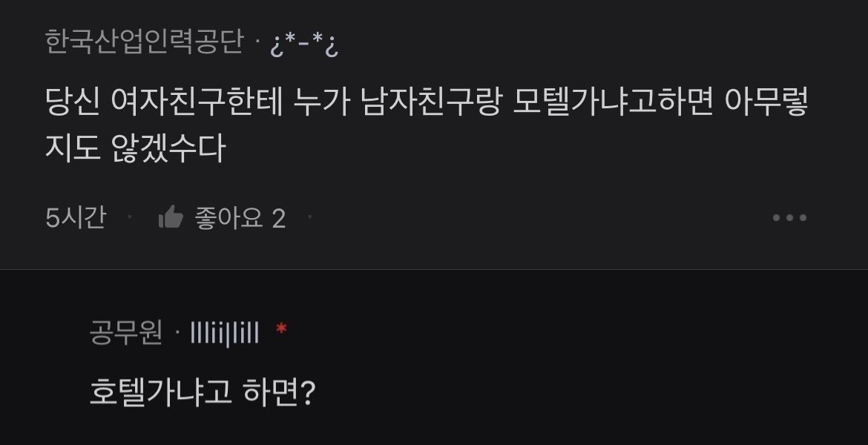
Task: Click the red asterisk beside the reply nickname
Action: click(x=281, y=329)
